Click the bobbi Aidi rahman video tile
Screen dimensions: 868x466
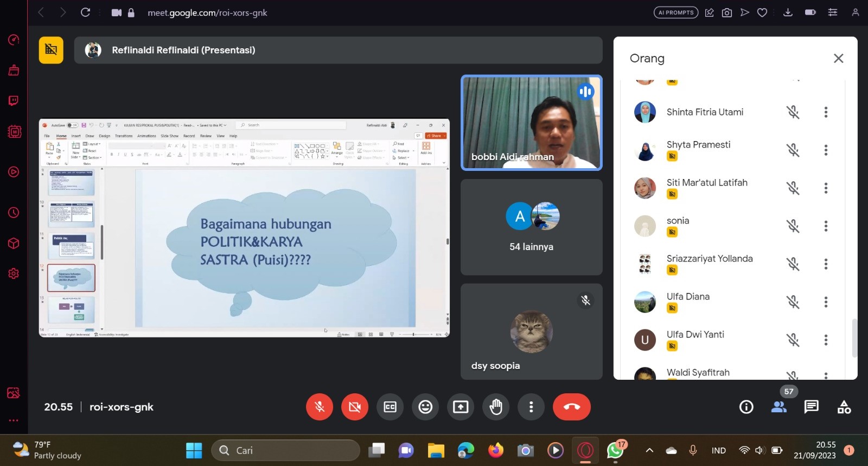(531, 123)
